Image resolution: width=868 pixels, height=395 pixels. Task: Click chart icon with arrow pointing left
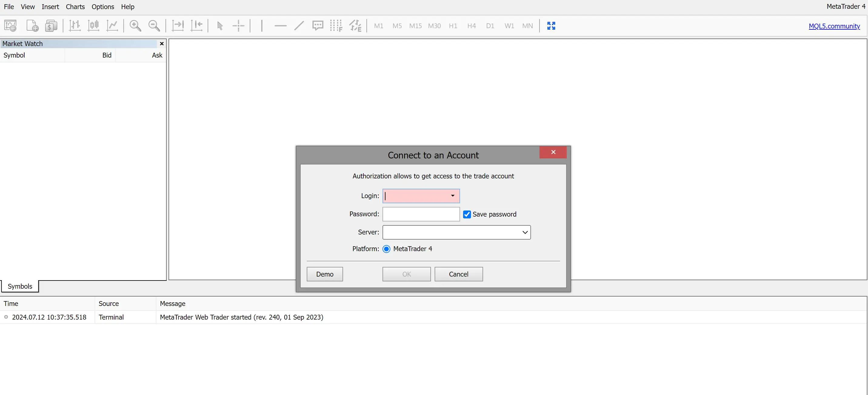click(196, 26)
